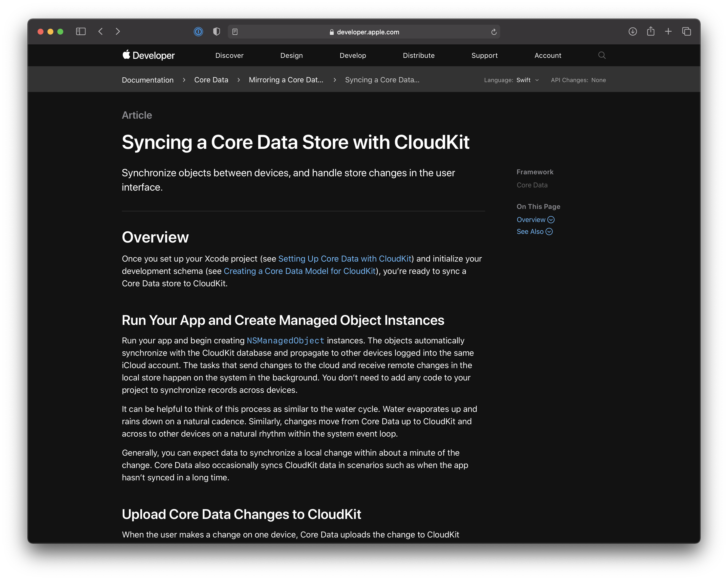This screenshot has width=728, height=580.
Task: Click the privacy report shield icon
Action: tap(216, 32)
